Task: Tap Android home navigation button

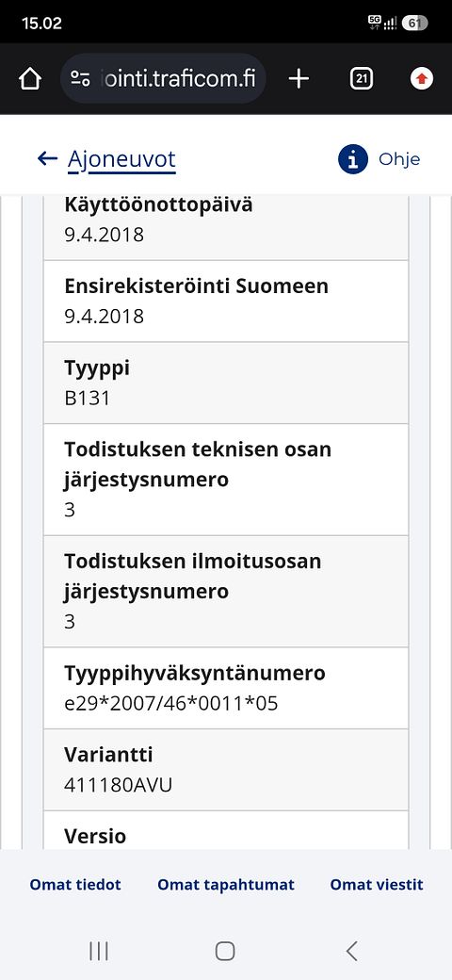Action: (225, 951)
